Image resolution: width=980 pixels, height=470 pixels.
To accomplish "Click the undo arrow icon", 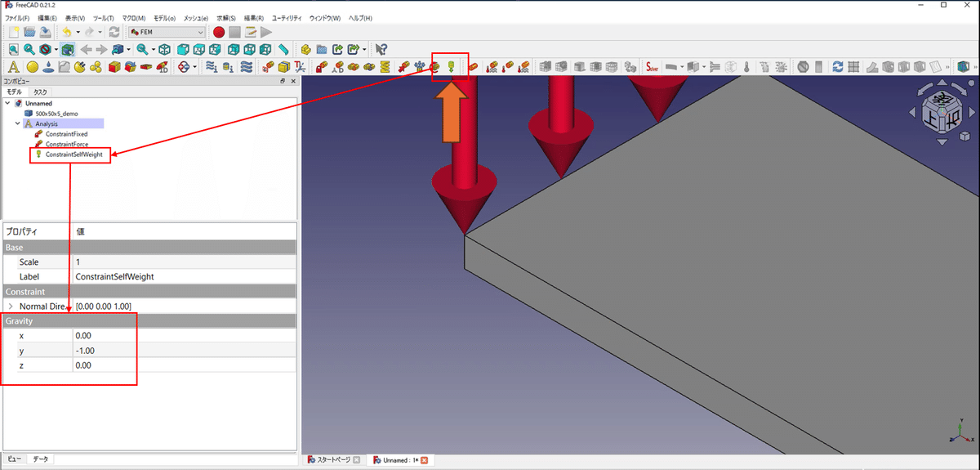I will coord(66,32).
